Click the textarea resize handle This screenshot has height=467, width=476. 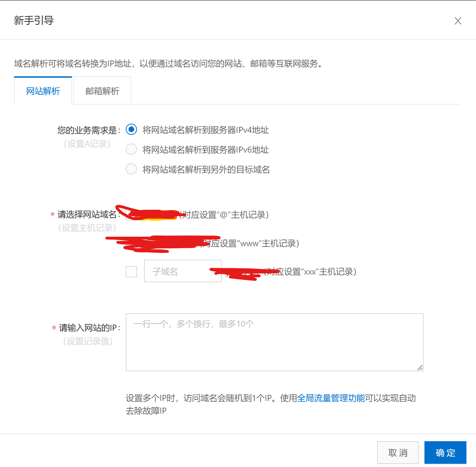tap(420, 368)
